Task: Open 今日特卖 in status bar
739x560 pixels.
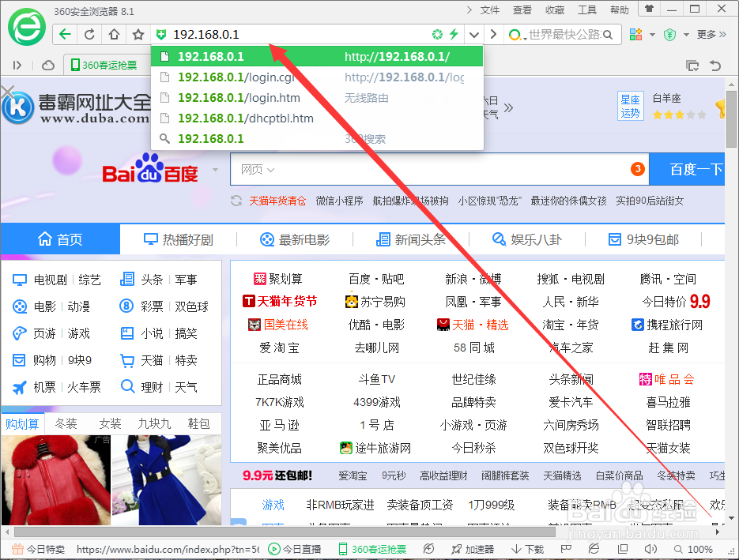Action: (38, 549)
